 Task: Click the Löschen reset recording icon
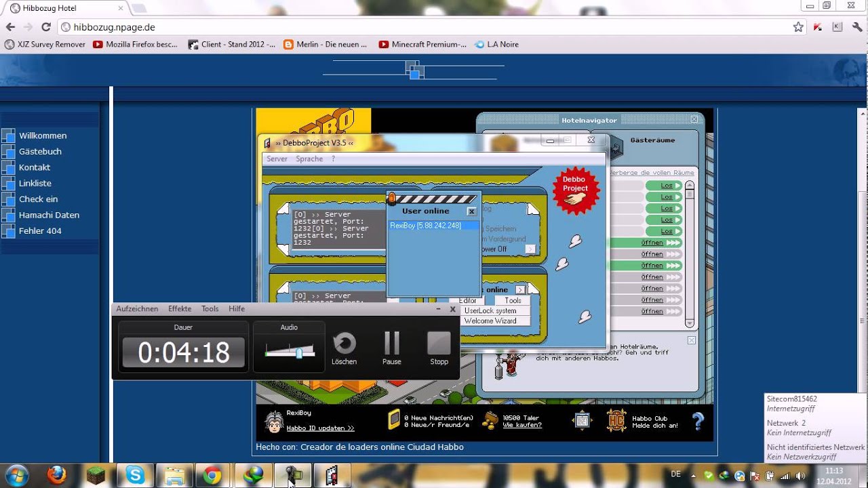pyautogui.click(x=344, y=344)
